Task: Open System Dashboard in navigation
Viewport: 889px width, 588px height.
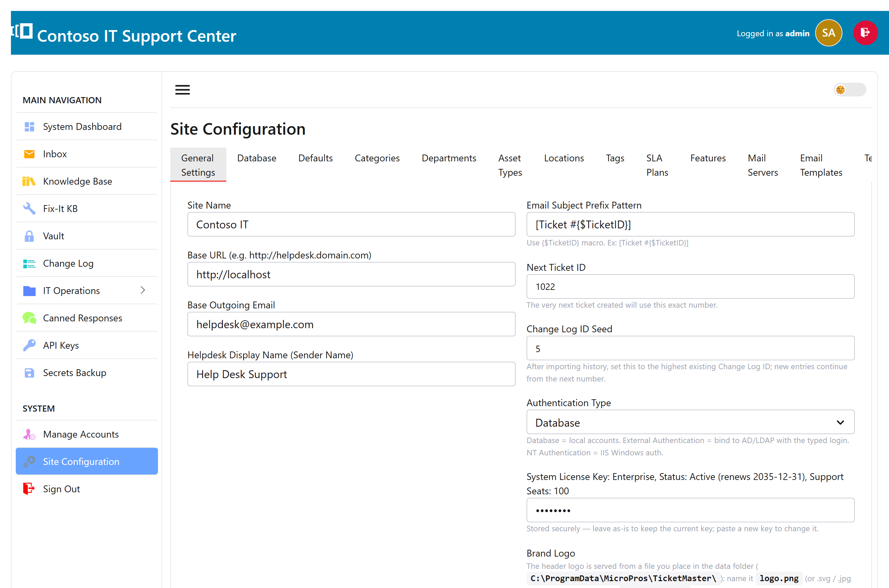Action: [87, 127]
